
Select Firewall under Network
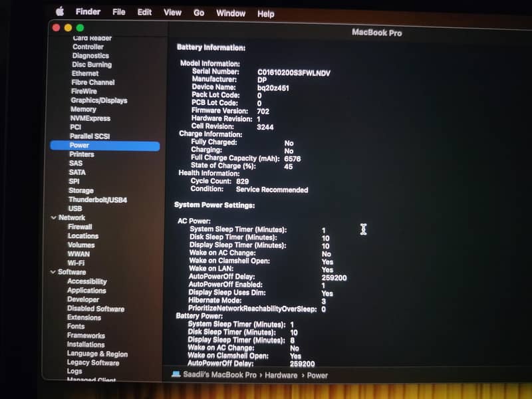[80, 227]
